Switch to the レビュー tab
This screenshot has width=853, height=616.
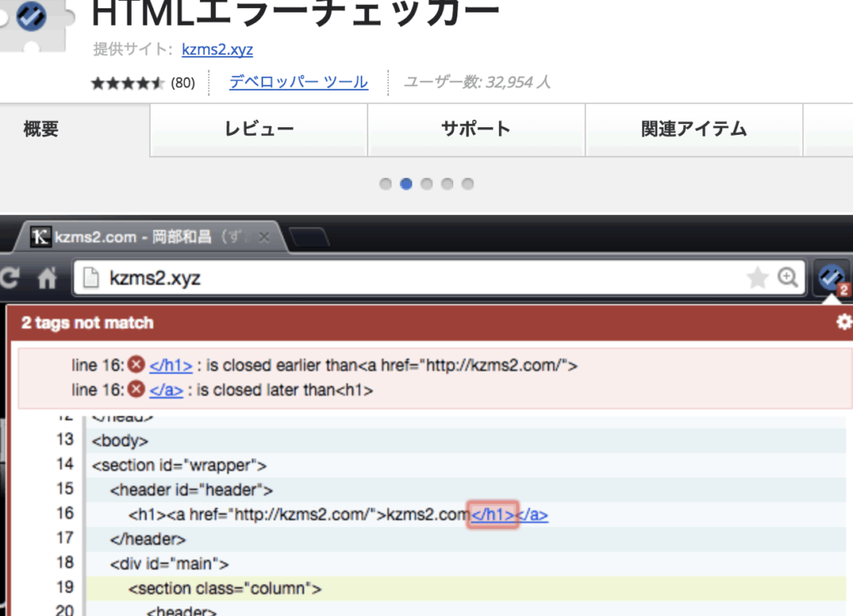click(259, 129)
